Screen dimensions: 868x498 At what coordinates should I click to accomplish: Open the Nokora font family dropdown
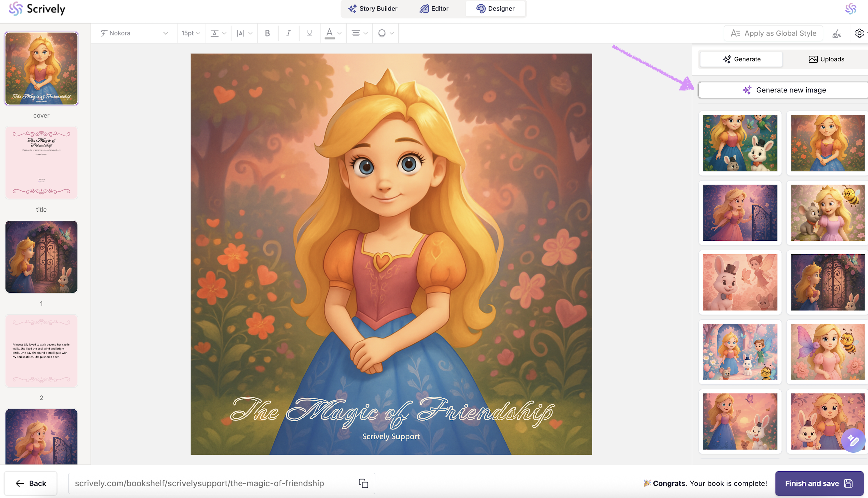(x=134, y=33)
